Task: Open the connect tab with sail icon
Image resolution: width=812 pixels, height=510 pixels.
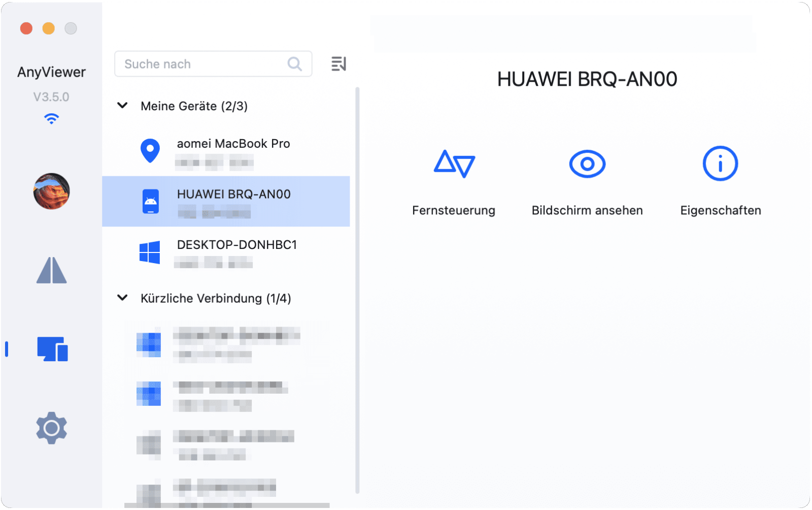Action: [51, 270]
